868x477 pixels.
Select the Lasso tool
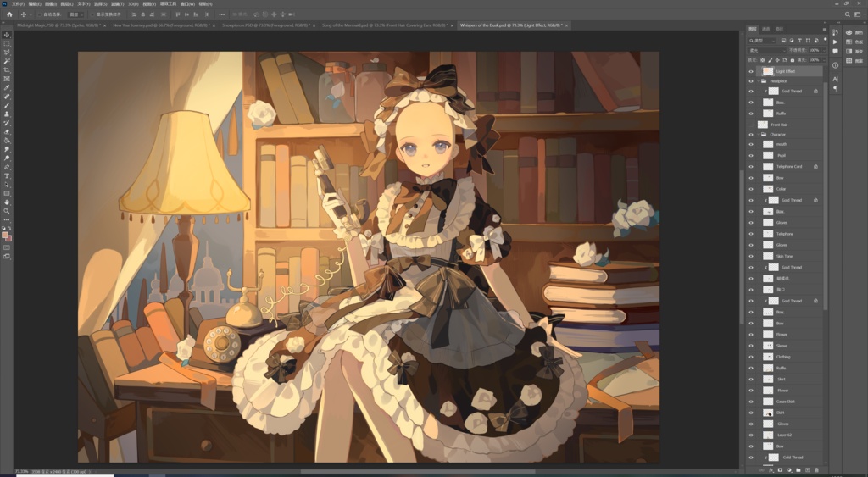pos(7,53)
